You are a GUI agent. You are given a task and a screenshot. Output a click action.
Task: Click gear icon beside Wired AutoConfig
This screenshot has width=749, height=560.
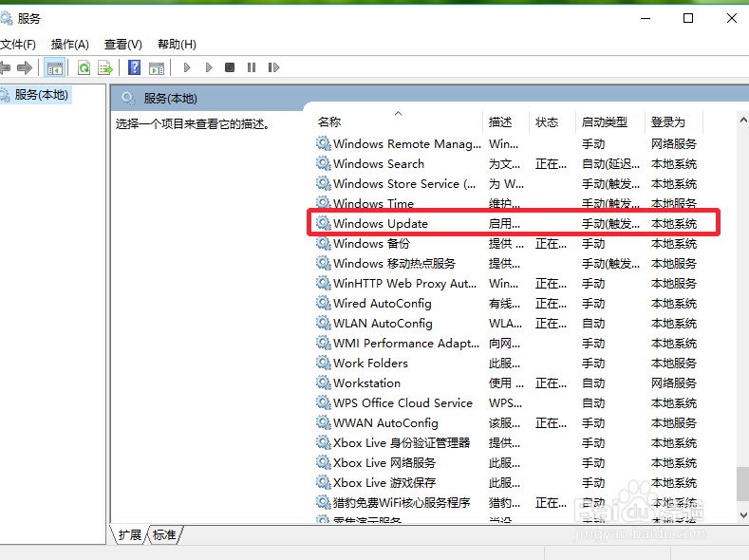tap(324, 303)
